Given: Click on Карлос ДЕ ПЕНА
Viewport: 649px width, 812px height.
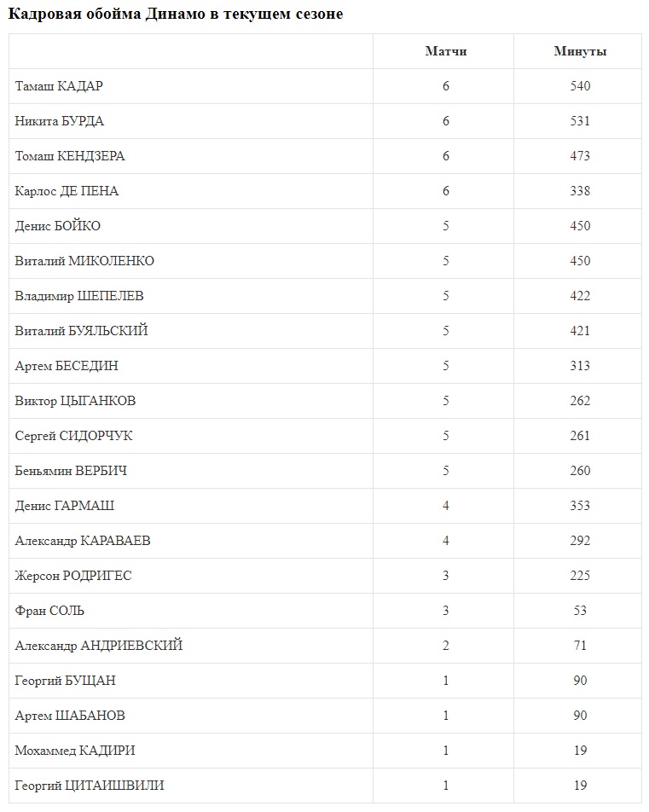Looking at the screenshot, I should tap(67, 191).
